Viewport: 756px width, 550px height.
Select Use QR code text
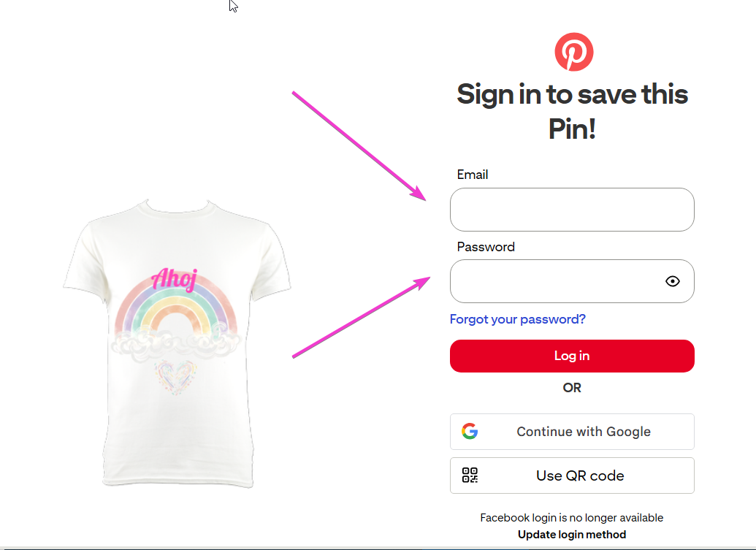(x=580, y=475)
